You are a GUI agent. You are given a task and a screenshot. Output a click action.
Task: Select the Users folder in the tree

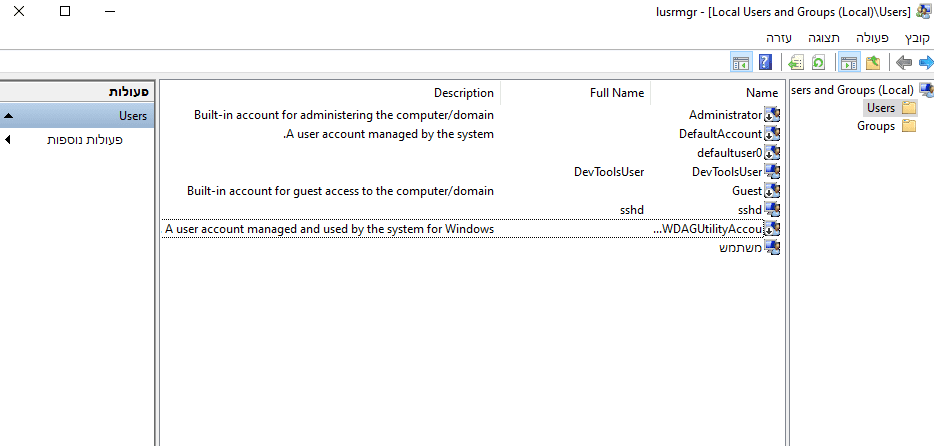pos(881,108)
